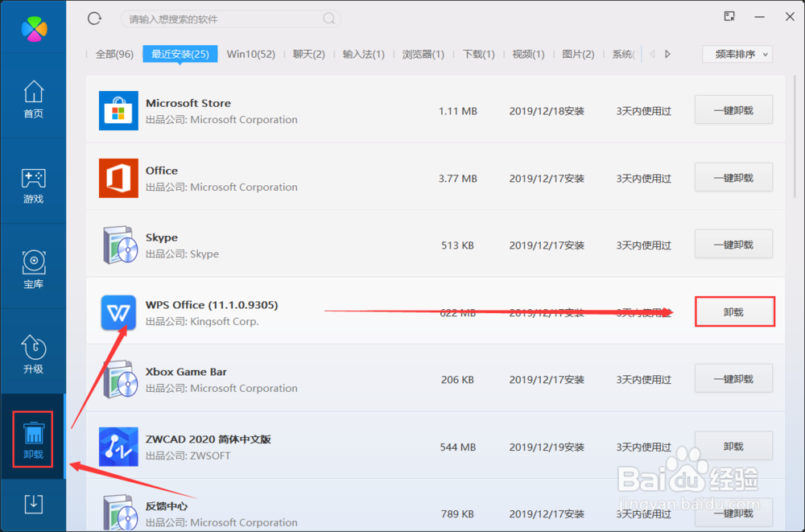Click the Skype installer disc icon

click(x=121, y=245)
